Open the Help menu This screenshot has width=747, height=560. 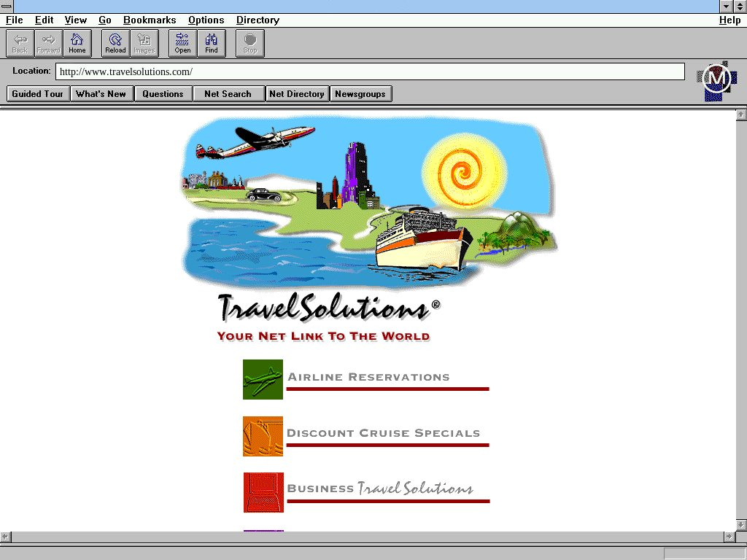click(x=729, y=20)
